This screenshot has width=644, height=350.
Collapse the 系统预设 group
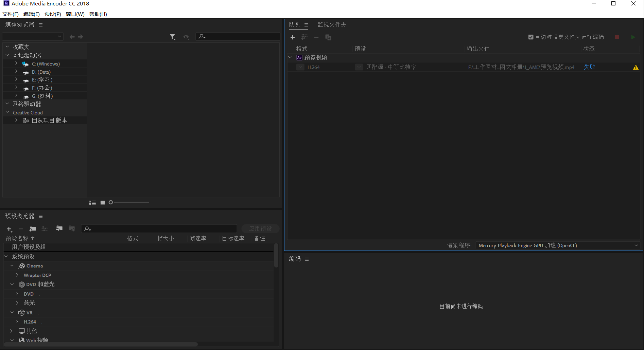click(x=6, y=256)
